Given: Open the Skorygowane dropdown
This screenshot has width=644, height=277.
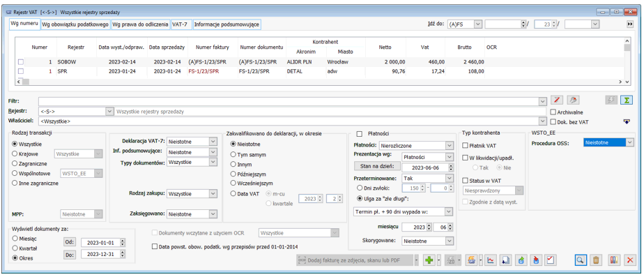Looking at the screenshot, I should point(449,241).
